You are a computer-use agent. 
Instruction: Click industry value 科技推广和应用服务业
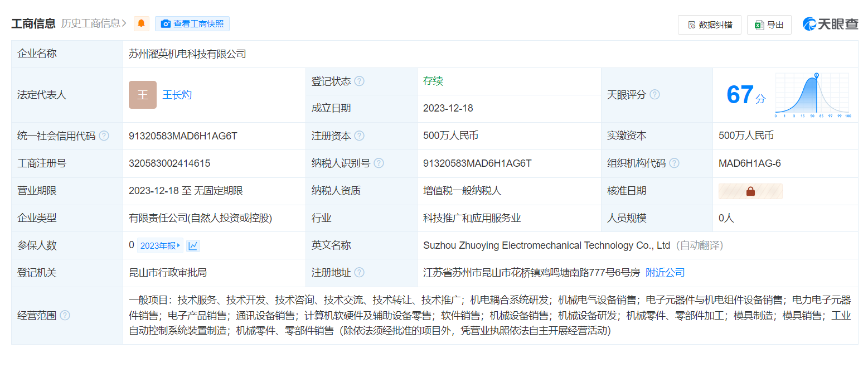[x=472, y=218]
